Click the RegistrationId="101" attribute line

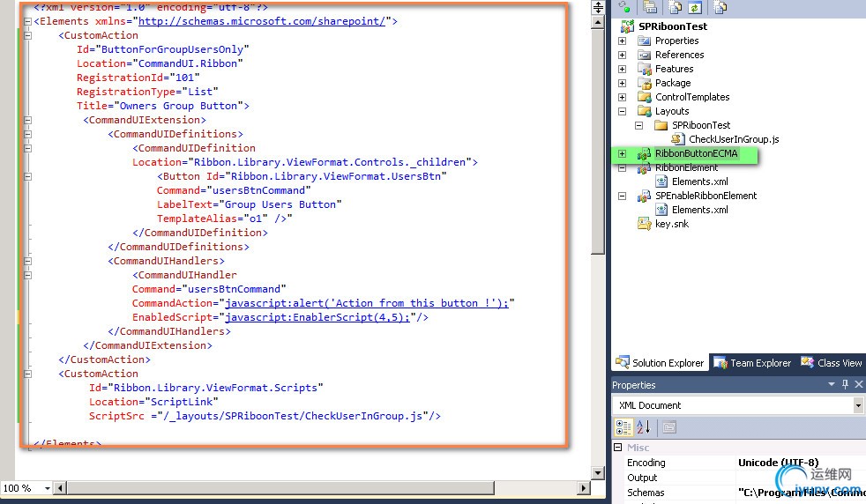point(138,78)
